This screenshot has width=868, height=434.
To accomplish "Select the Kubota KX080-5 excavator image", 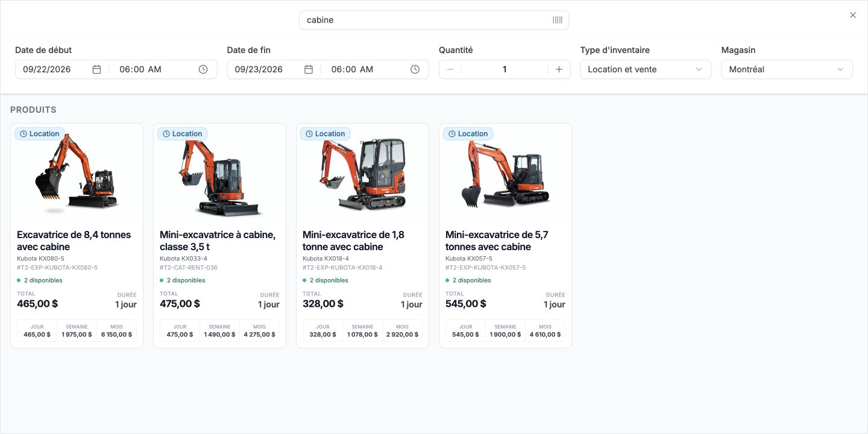I will point(77,174).
